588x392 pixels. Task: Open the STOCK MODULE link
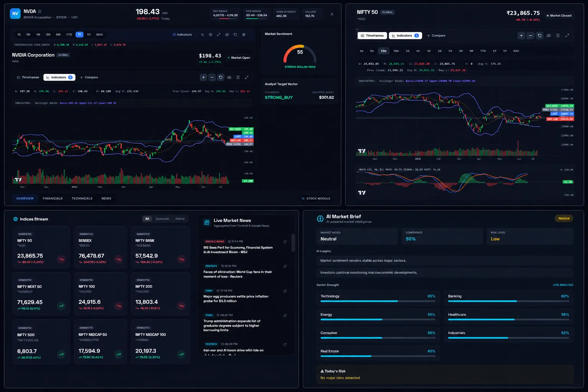click(316, 198)
